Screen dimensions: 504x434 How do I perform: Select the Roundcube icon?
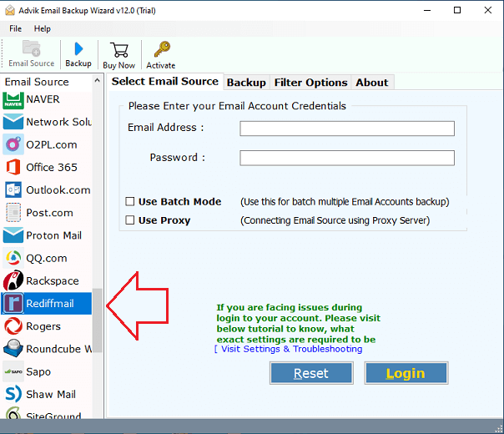(13, 349)
